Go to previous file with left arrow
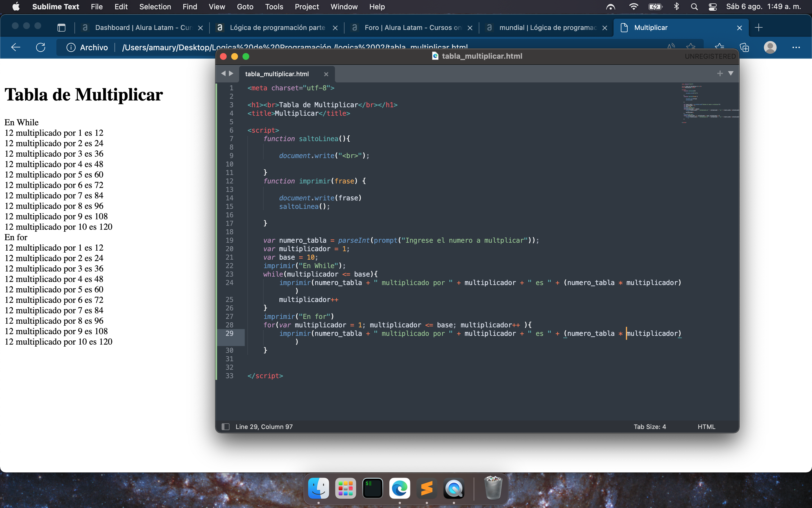 [x=223, y=73]
